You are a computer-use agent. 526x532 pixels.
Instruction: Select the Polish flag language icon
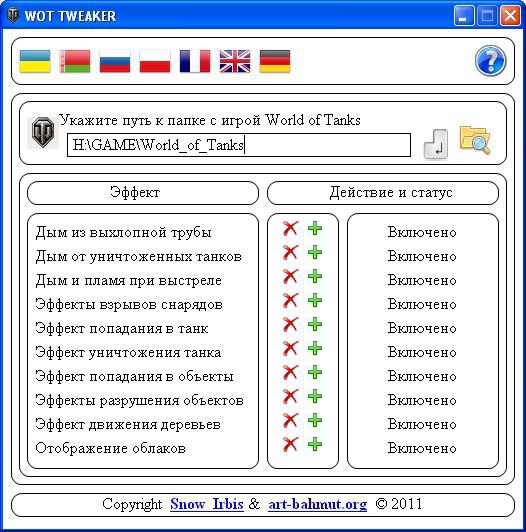pyautogui.click(x=155, y=61)
